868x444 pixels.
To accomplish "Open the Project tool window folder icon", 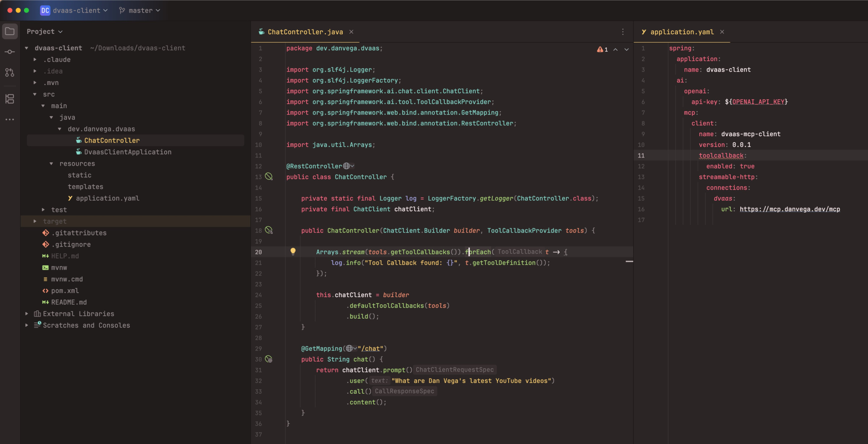I will (x=10, y=32).
